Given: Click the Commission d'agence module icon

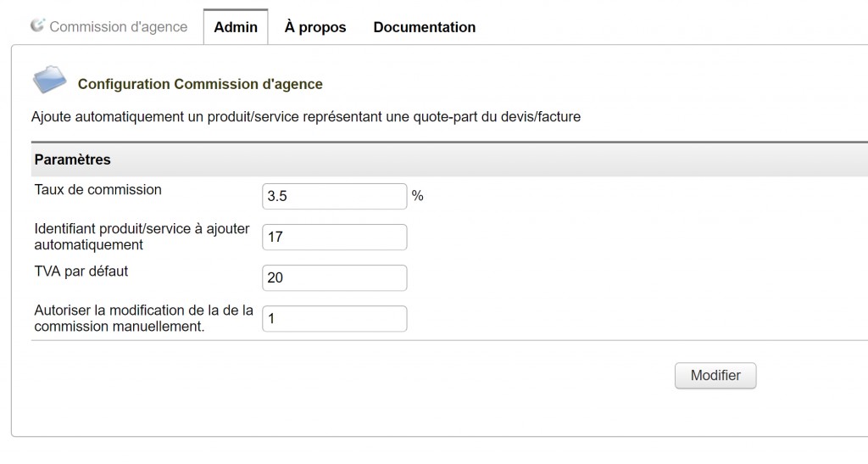Looking at the screenshot, I should [x=37, y=25].
